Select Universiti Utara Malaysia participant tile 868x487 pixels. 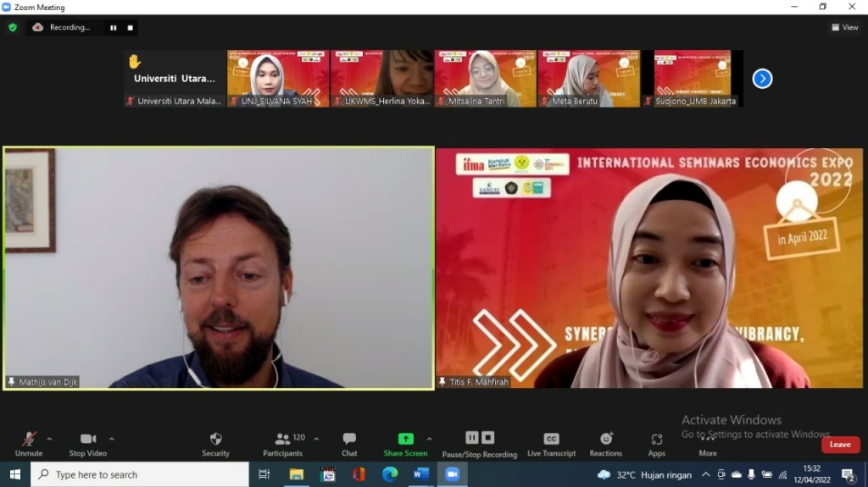tap(175, 78)
